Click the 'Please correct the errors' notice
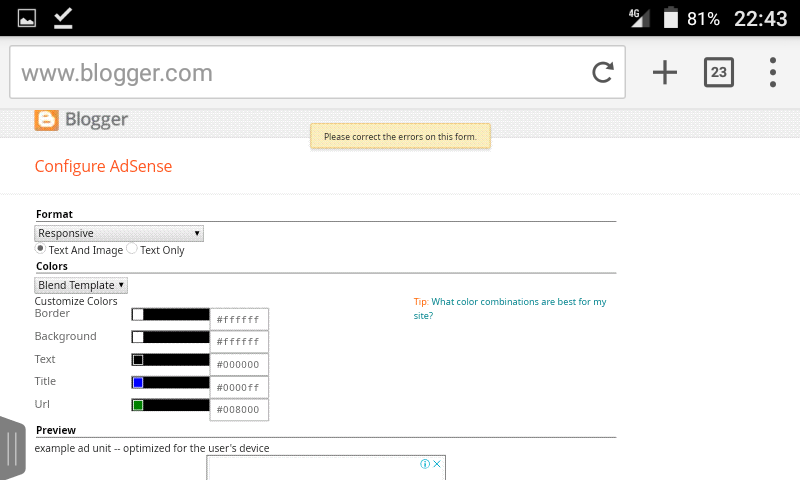The width and height of the screenshot is (800, 480). click(401, 136)
